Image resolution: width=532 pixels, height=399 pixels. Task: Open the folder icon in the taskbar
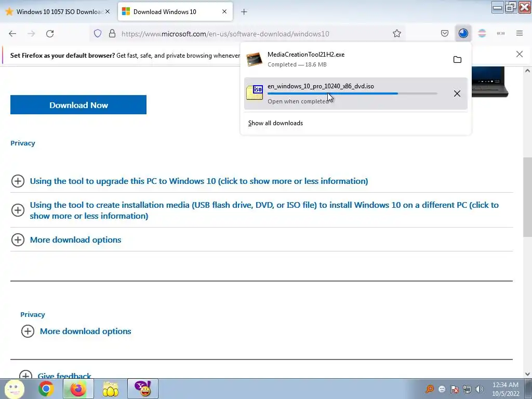point(111,389)
